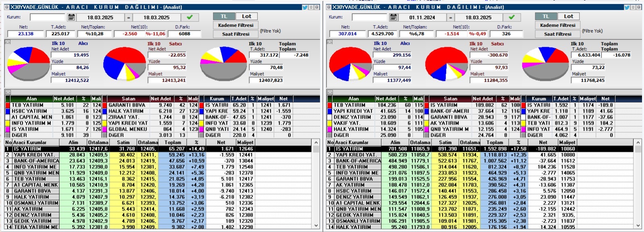
Task: Click A1 CAPITAL MEN in left window Alan list
Action: pyautogui.click(x=32, y=117)
